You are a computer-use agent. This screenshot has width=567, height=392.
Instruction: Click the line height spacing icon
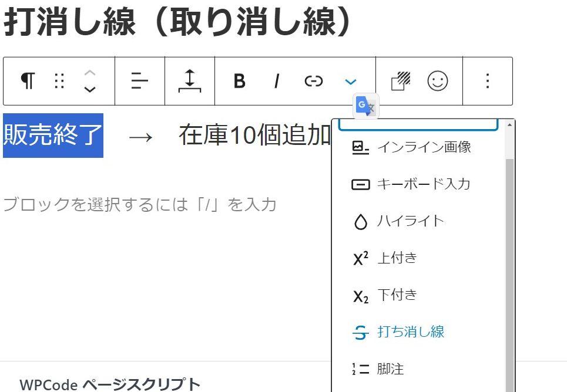(190, 81)
